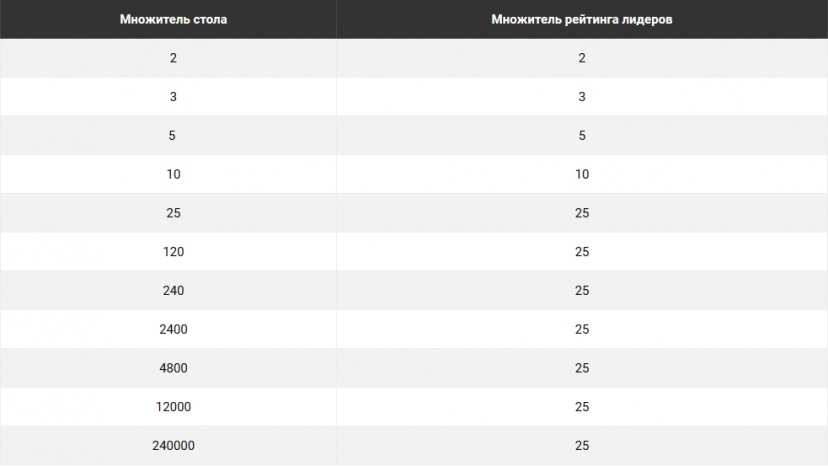Click the table multiplier value 4800
828x466 pixels.
tap(173, 368)
